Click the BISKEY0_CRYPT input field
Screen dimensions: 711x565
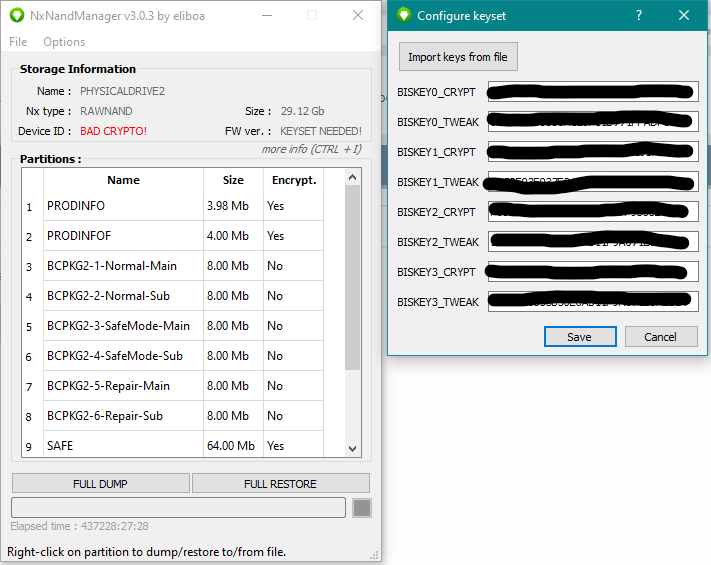593,92
